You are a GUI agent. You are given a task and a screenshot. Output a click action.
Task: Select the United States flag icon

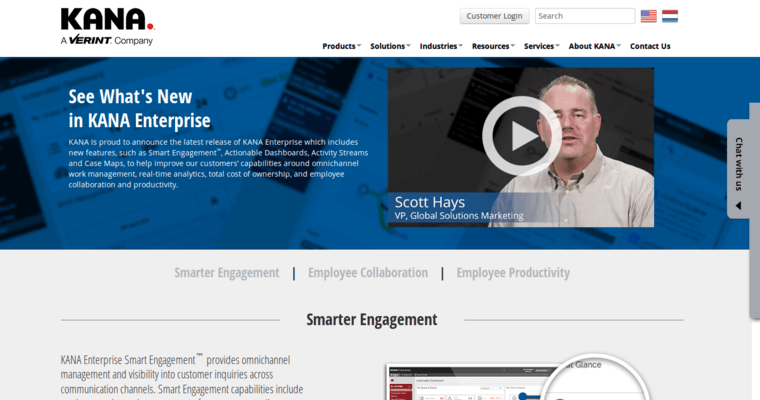point(649,16)
